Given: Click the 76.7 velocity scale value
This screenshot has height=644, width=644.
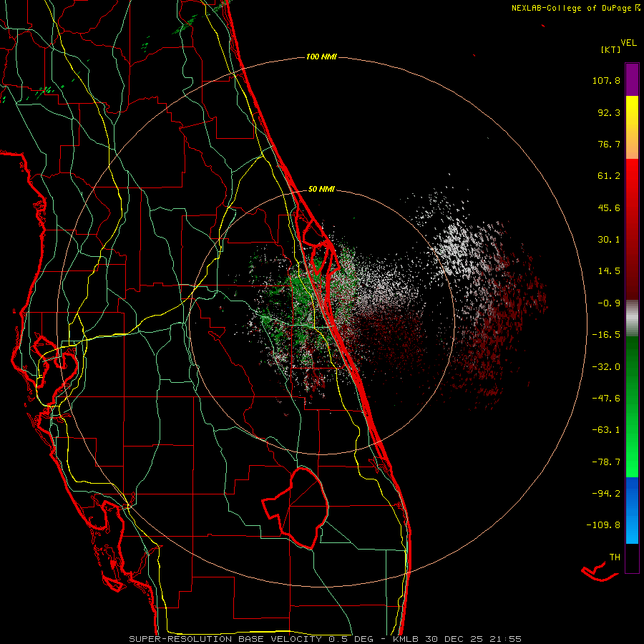Looking at the screenshot, I should (x=609, y=144).
